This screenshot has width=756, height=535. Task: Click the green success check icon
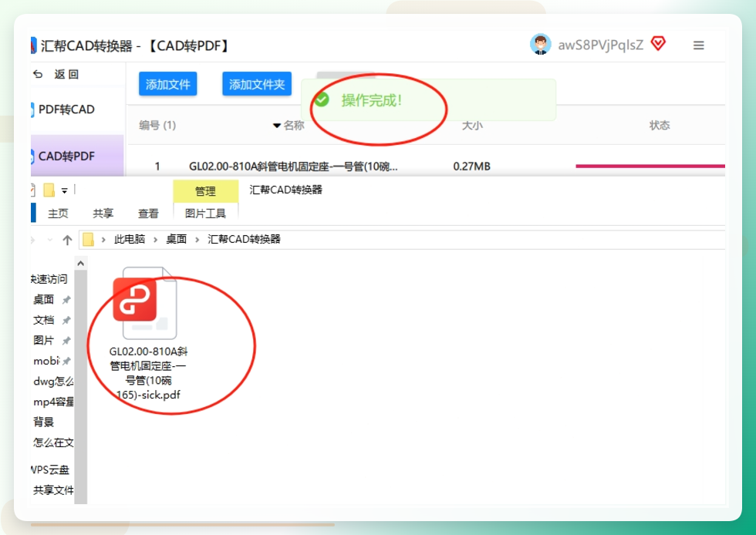coord(322,99)
